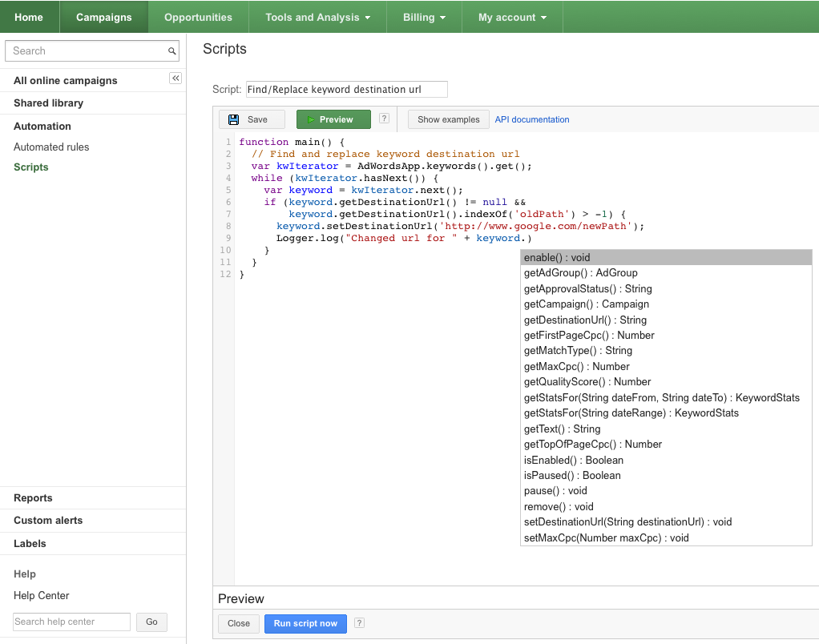This screenshot has width=819, height=644.
Task: Click the Show examples button
Action: coord(448,119)
